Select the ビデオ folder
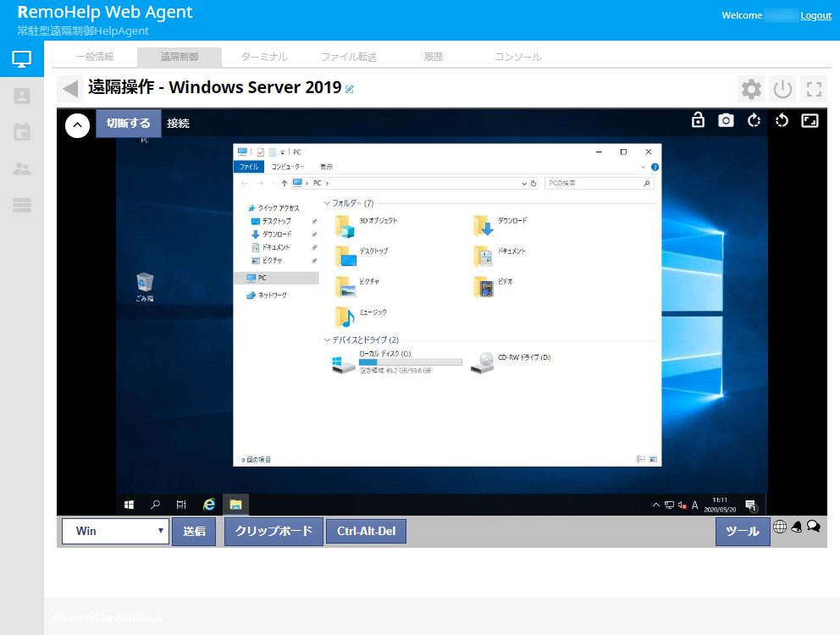This screenshot has width=840, height=635. pyautogui.click(x=494, y=286)
